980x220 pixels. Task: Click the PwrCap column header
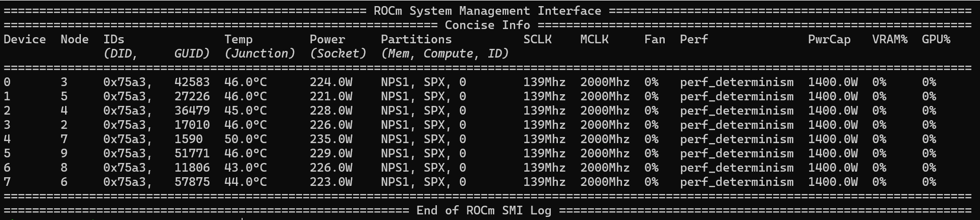tap(829, 39)
